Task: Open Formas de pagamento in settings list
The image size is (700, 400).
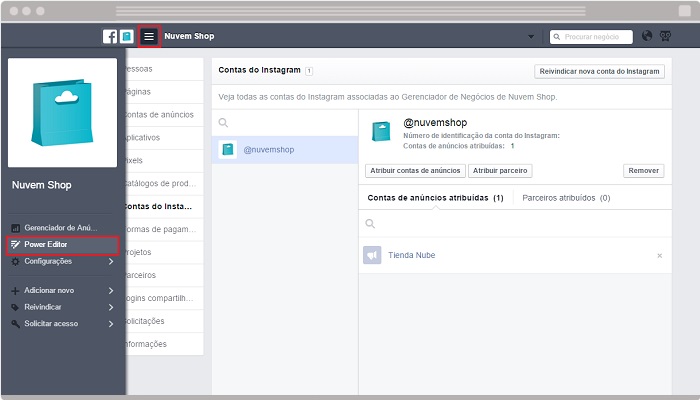Action: click(164, 229)
